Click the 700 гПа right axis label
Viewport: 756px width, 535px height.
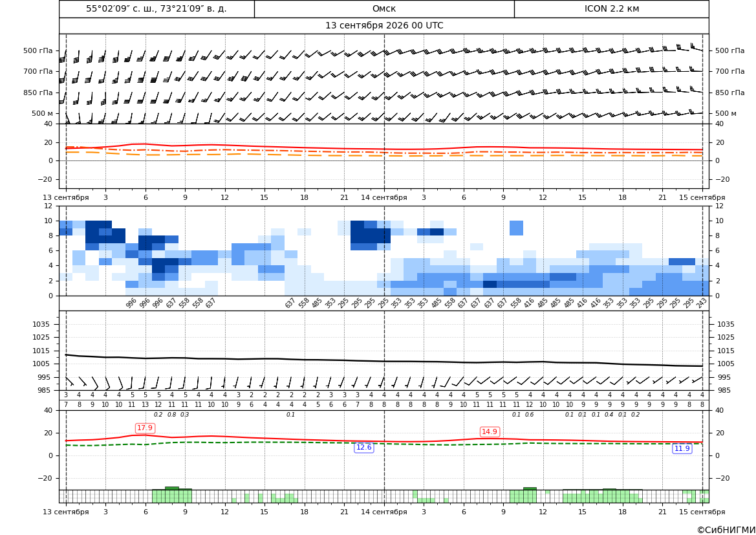[x=730, y=71]
